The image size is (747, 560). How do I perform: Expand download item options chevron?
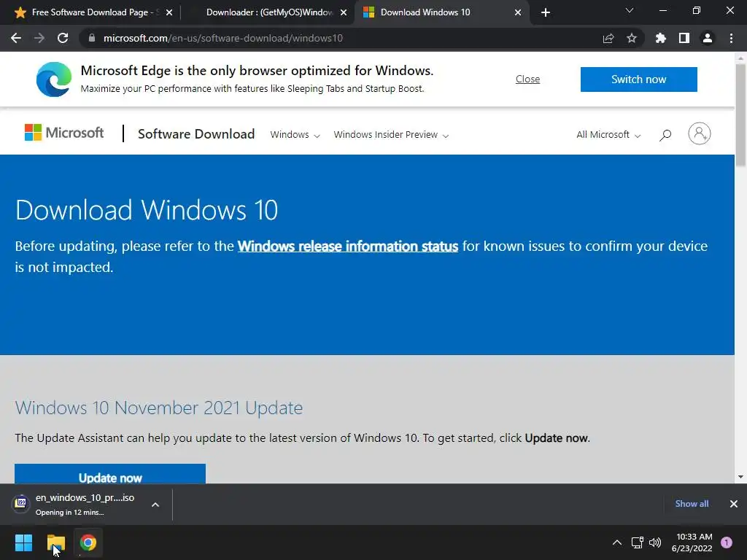point(155,505)
